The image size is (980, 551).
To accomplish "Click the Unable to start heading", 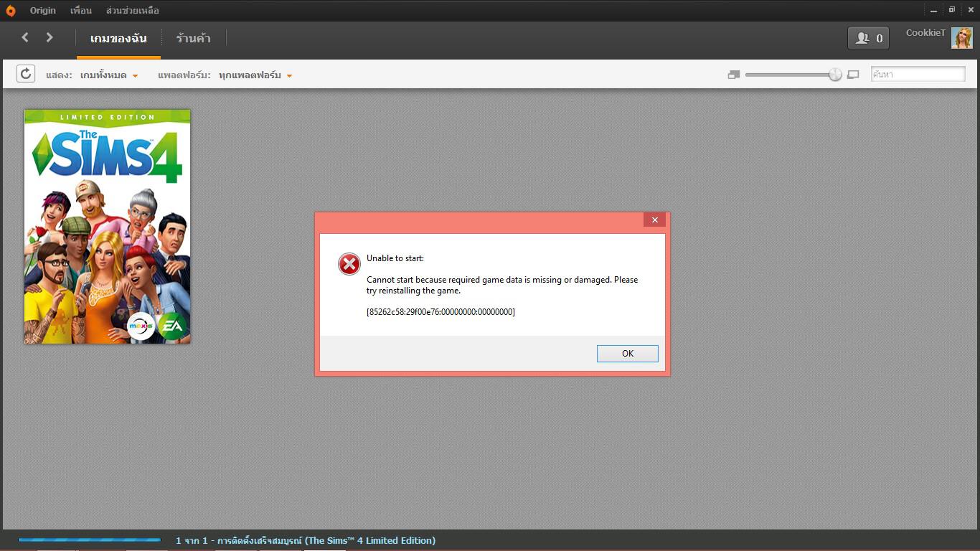I will point(395,258).
